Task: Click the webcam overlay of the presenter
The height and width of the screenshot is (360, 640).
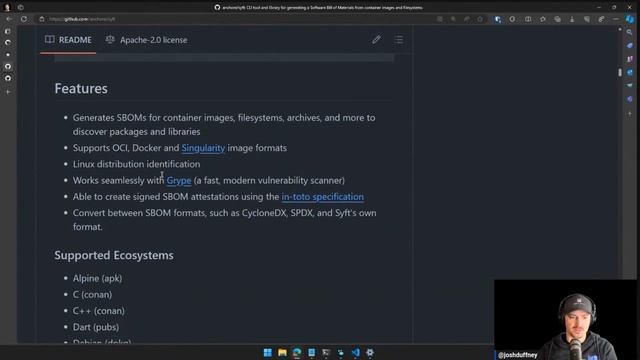Action: pos(565,320)
